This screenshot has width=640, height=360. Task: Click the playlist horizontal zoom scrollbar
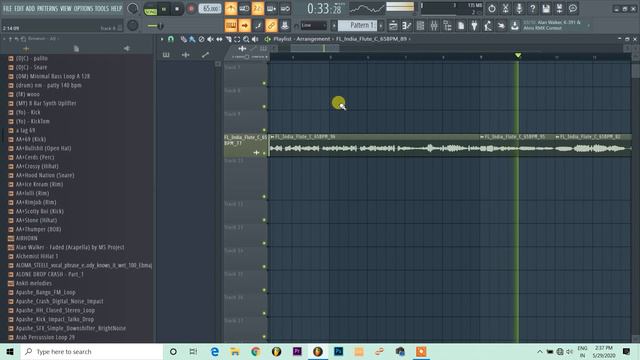[x=315, y=48]
